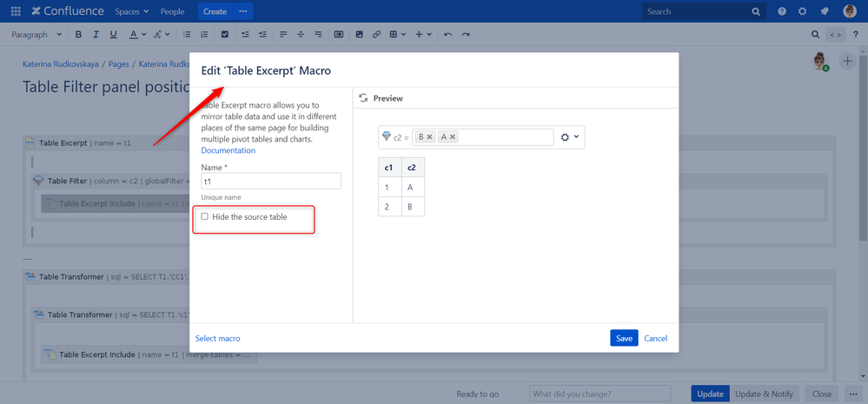
Task: Remove the B filter tag
Action: [x=429, y=137]
